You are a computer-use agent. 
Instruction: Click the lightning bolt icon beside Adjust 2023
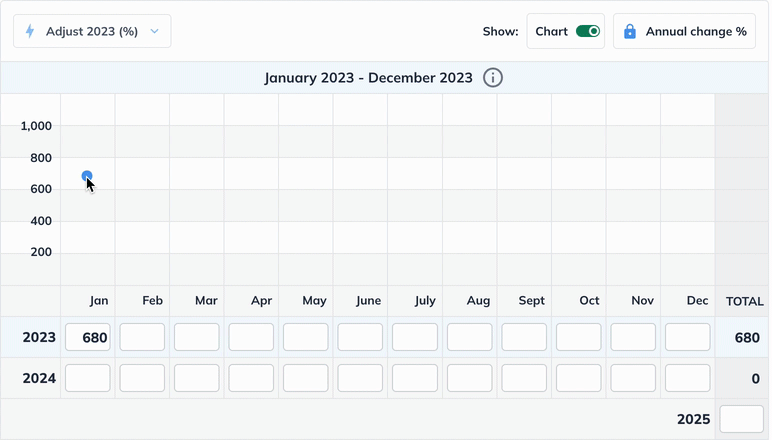(x=30, y=31)
